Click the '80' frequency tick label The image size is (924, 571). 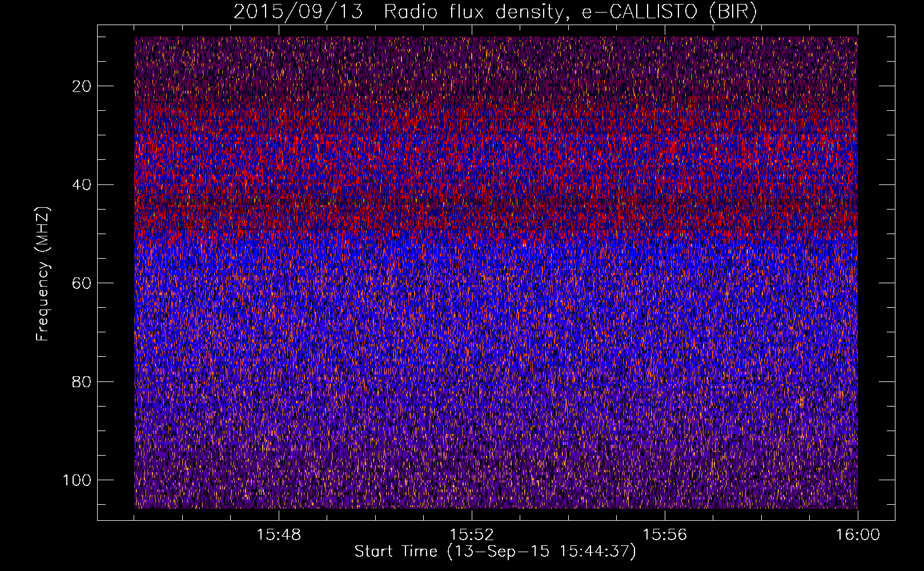82,381
